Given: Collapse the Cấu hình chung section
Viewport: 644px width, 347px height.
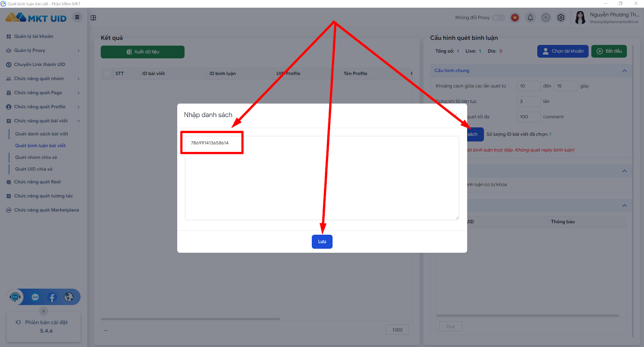Looking at the screenshot, I should (x=624, y=71).
